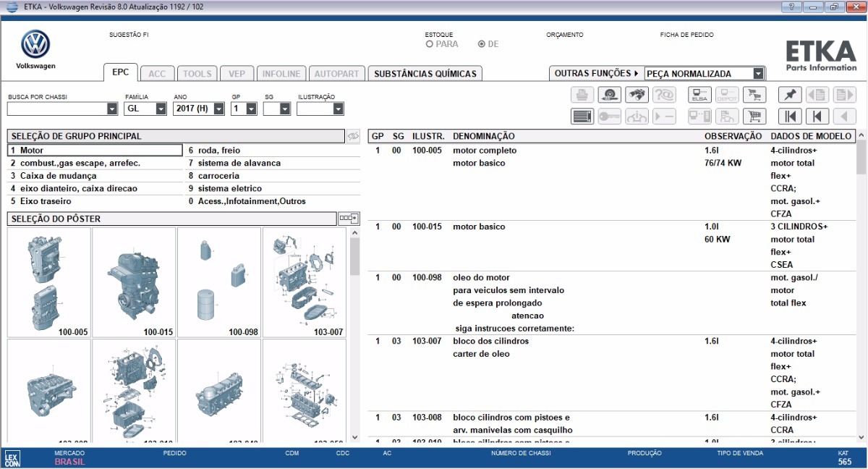This screenshot has height=469, width=868.
Task: Select group 6 roda, freio
Action: click(x=273, y=151)
